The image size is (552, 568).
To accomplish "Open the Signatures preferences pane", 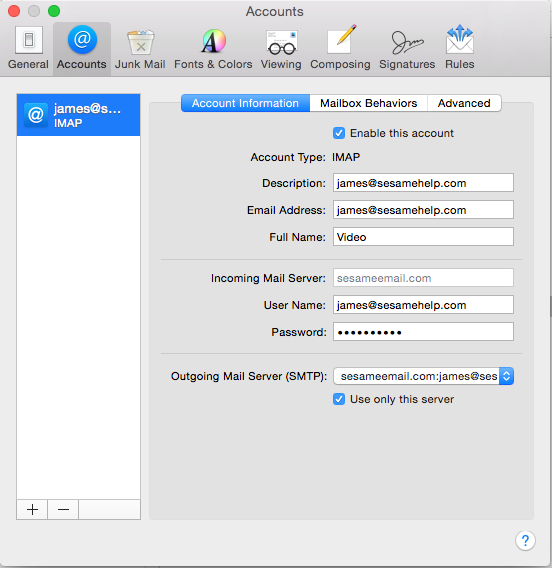I will [407, 48].
